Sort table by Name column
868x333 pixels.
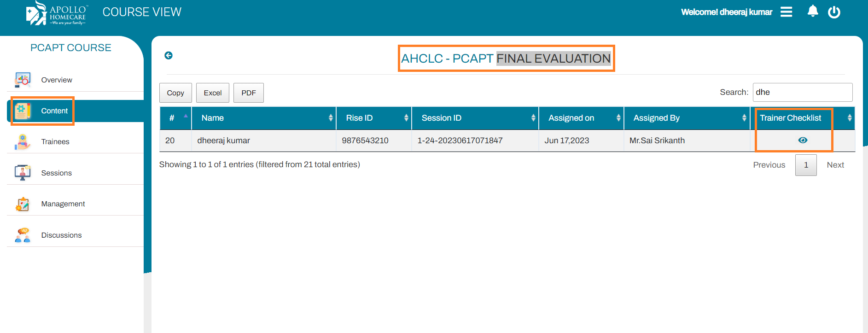tap(264, 118)
